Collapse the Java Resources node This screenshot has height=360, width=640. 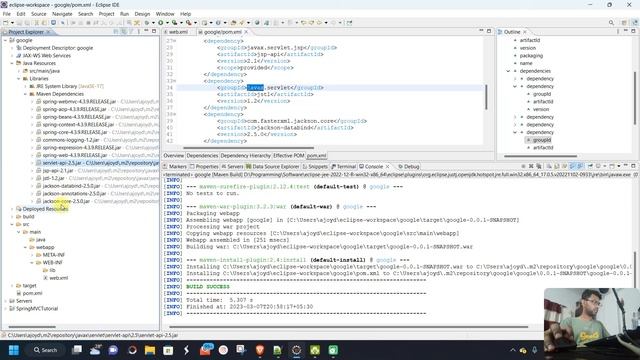(x=12, y=63)
